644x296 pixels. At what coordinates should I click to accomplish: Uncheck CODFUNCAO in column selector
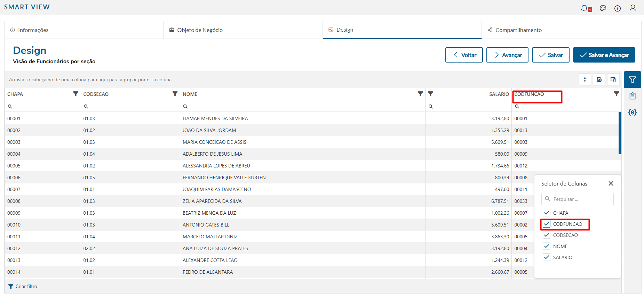[x=547, y=224]
